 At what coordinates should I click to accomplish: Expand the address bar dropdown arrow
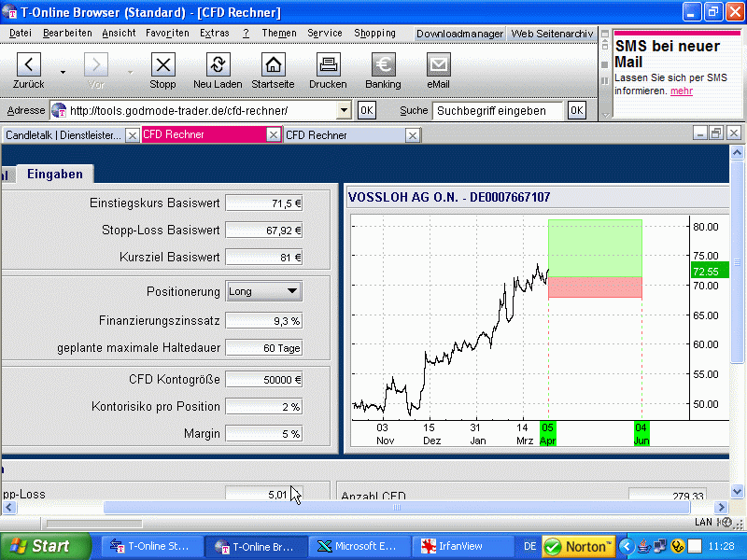point(344,110)
